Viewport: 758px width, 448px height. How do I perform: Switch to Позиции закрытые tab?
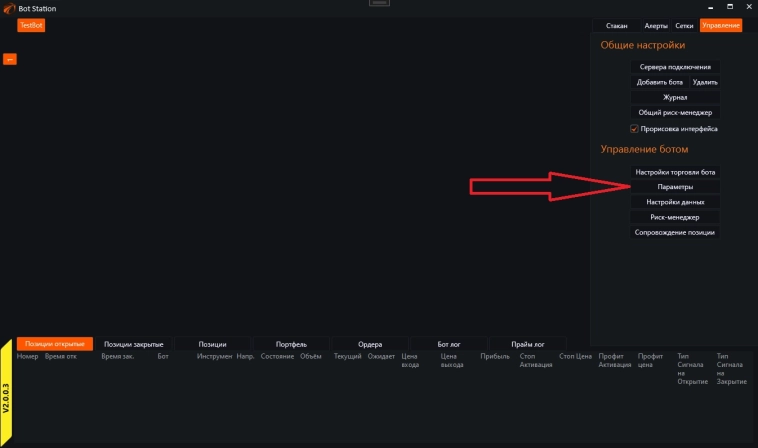133,344
